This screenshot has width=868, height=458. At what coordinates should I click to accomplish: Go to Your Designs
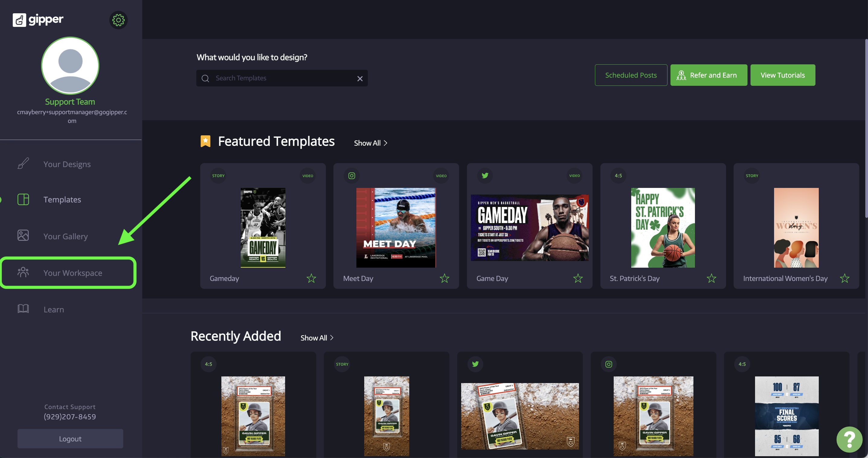(67, 164)
